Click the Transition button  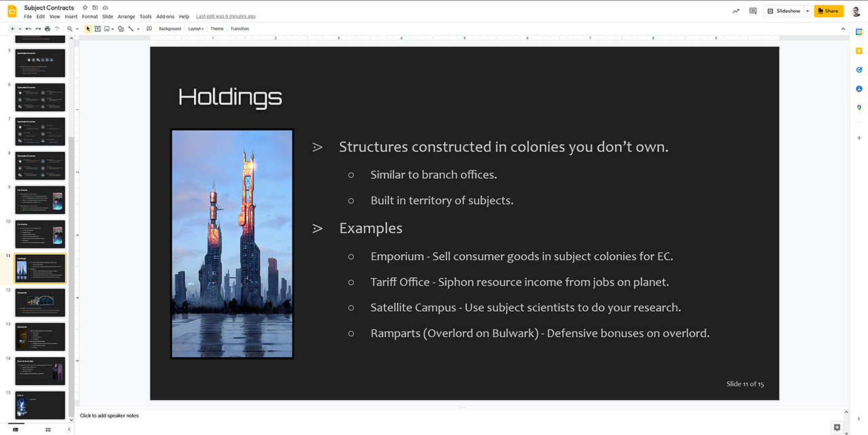(x=239, y=28)
